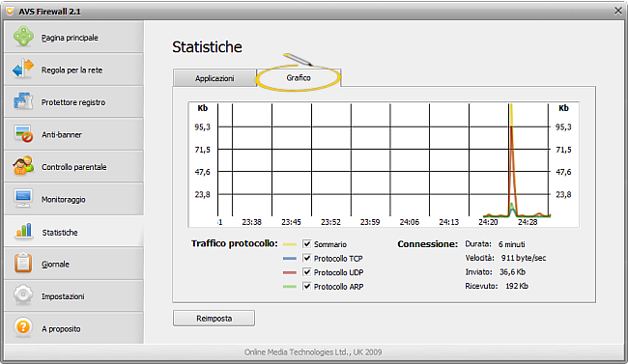Click the AVS Firewall shield icon in title bar

(10, 11)
